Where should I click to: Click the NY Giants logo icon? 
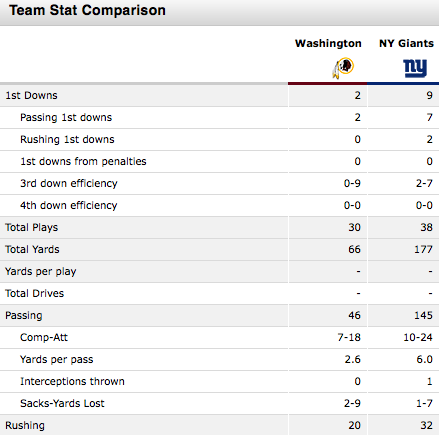pyautogui.click(x=415, y=68)
